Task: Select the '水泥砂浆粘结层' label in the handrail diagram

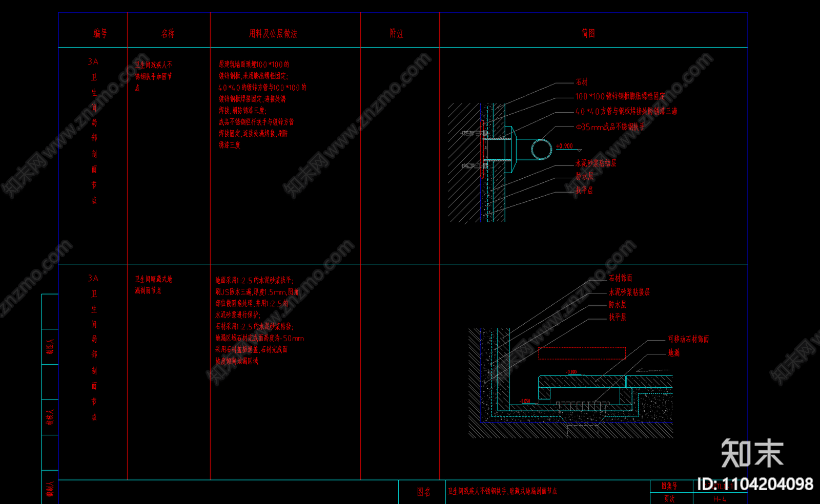Action: 596,163
